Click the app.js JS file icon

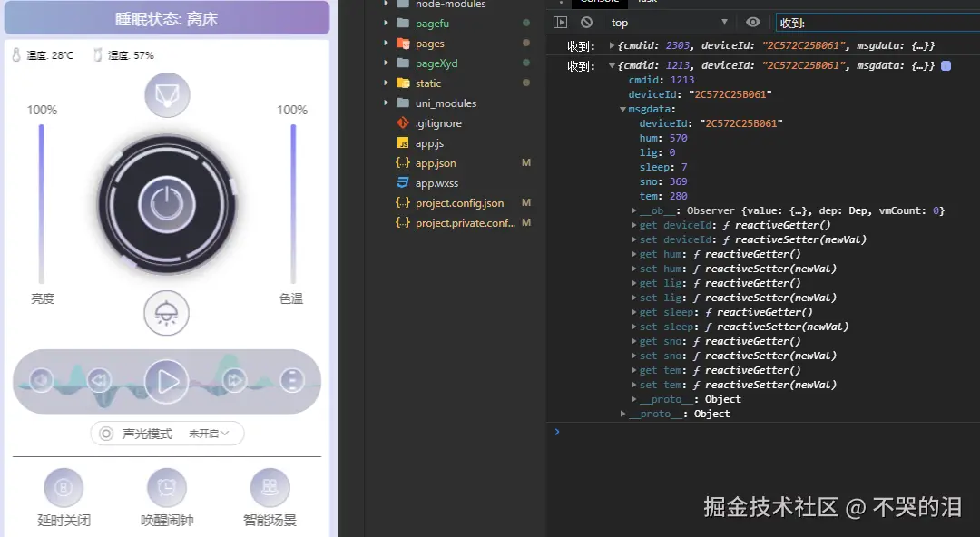[x=403, y=143]
